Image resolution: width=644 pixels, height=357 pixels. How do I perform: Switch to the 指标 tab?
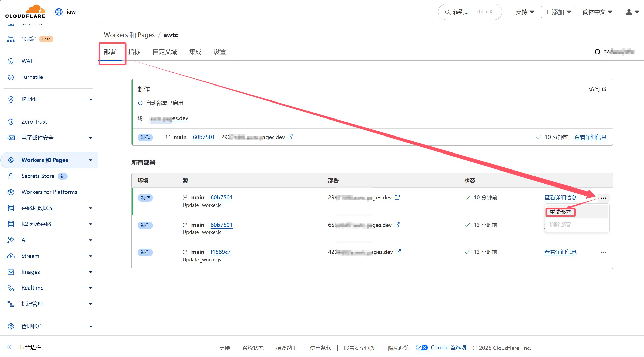click(x=134, y=52)
